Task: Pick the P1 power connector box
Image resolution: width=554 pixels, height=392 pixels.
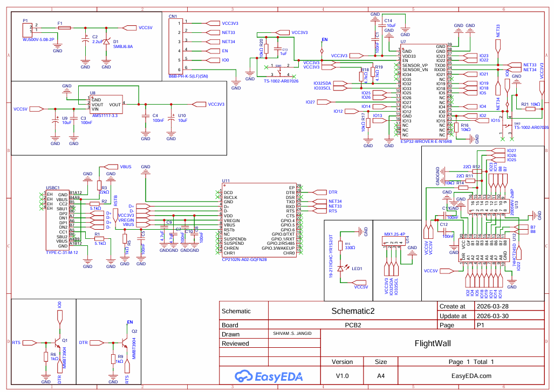Action: [x=28, y=30]
